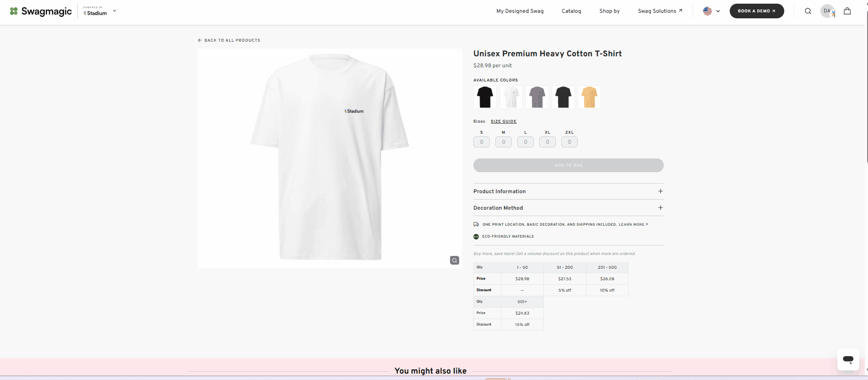
Task: Focus the size M quantity field
Action: pyautogui.click(x=504, y=142)
